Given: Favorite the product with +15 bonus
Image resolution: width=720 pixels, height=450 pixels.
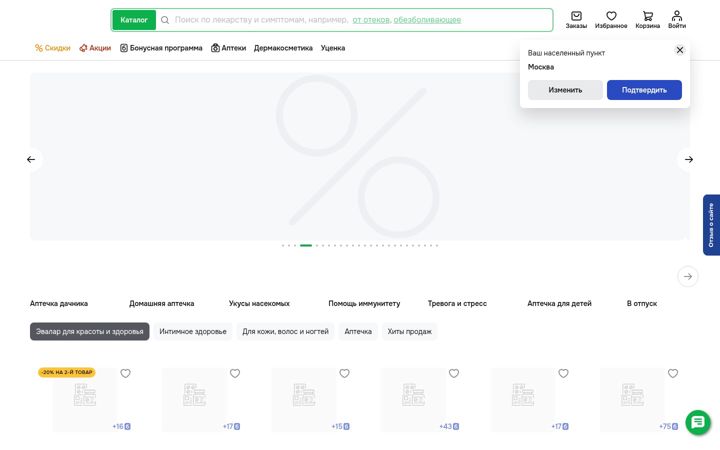Looking at the screenshot, I should [x=344, y=373].
